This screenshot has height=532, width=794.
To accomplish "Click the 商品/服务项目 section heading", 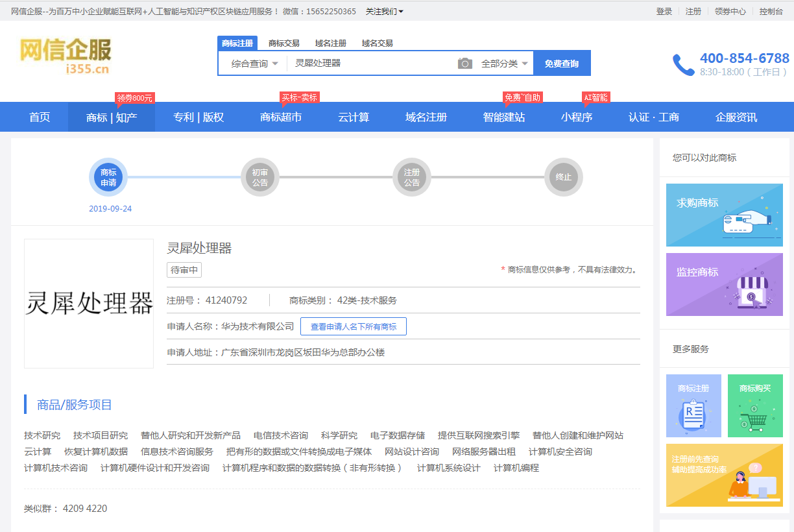I will [75, 405].
